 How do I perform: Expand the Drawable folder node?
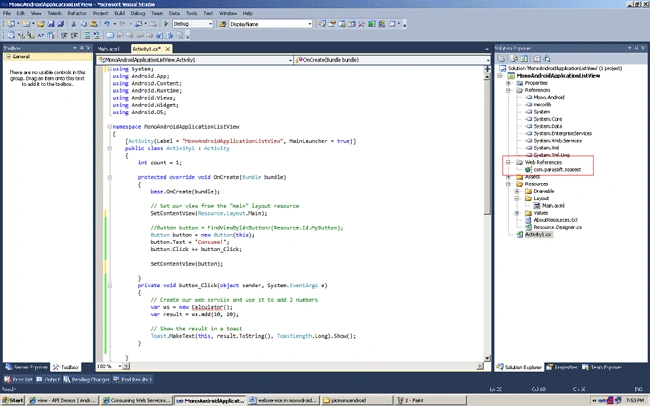pyautogui.click(x=517, y=191)
